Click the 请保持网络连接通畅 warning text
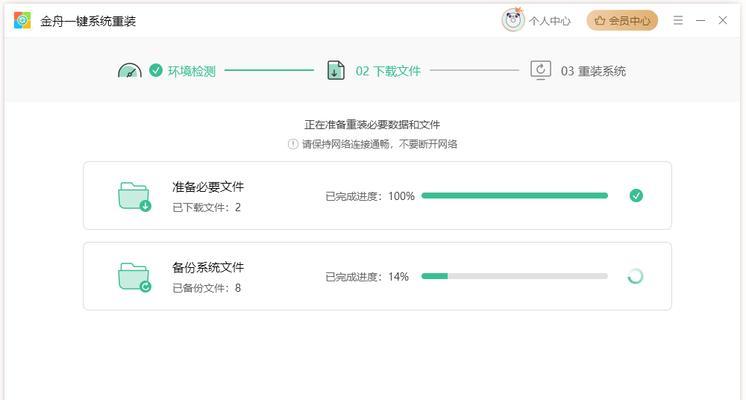Image resolution: width=746 pixels, height=400 pixels. 380,144
